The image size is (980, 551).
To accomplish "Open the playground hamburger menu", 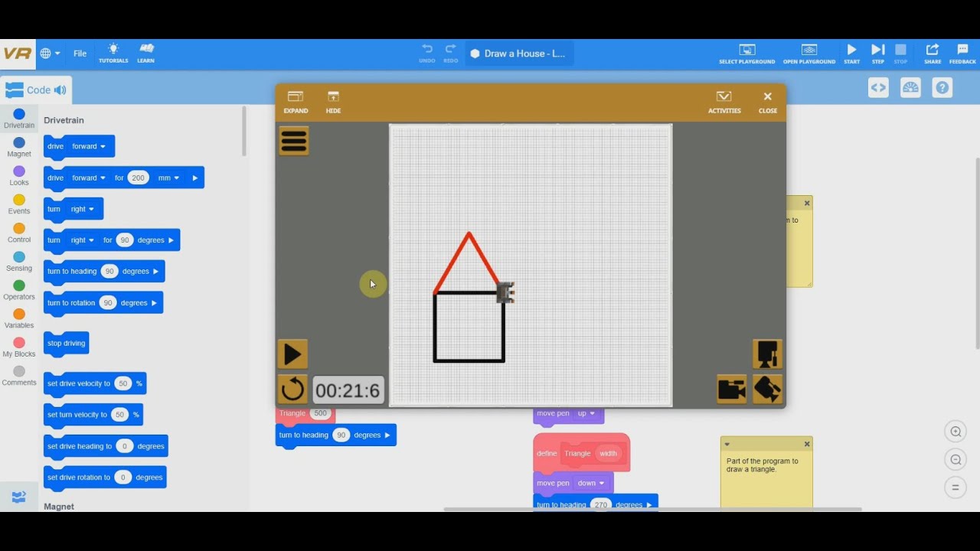I will (294, 141).
